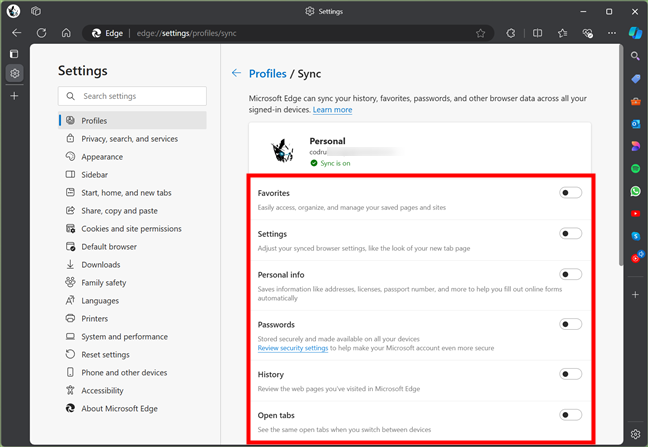Screen dimensions: 648x447
Task: Open About Microsoft Edge
Action: [x=132, y=408]
